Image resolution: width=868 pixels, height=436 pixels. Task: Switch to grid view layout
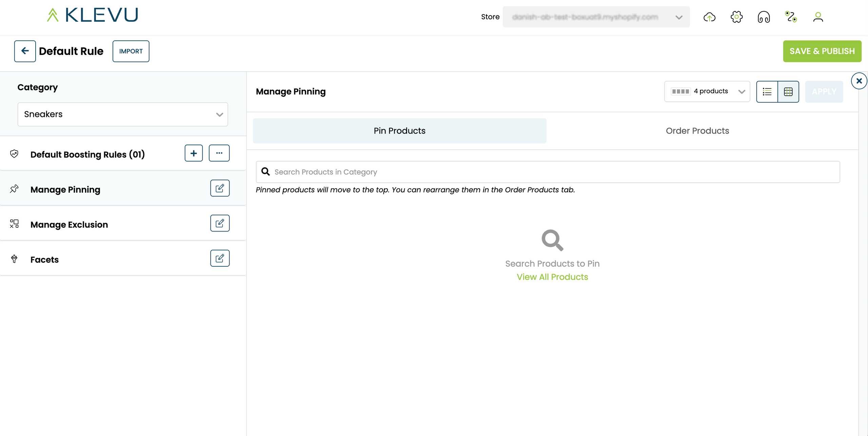pyautogui.click(x=788, y=92)
